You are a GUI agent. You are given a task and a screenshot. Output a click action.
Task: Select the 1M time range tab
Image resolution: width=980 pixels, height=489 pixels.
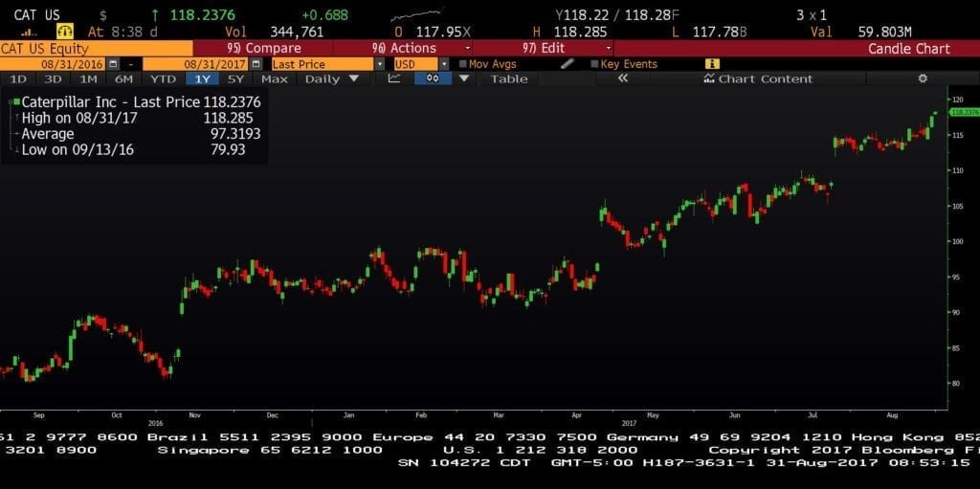point(88,78)
